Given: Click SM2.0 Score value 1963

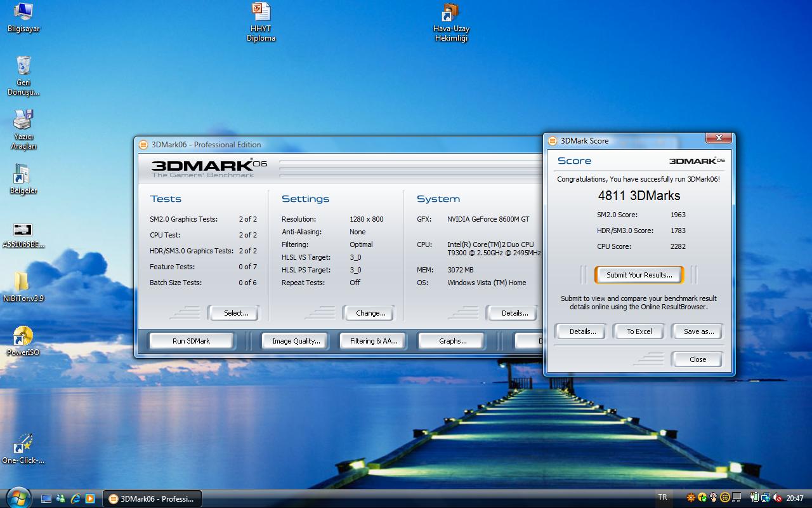Looking at the screenshot, I should tap(678, 215).
